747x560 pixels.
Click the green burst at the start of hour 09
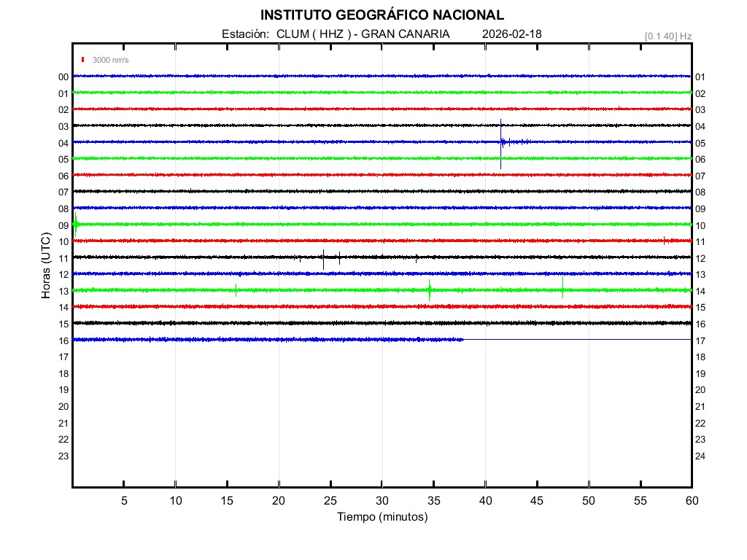(x=76, y=224)
